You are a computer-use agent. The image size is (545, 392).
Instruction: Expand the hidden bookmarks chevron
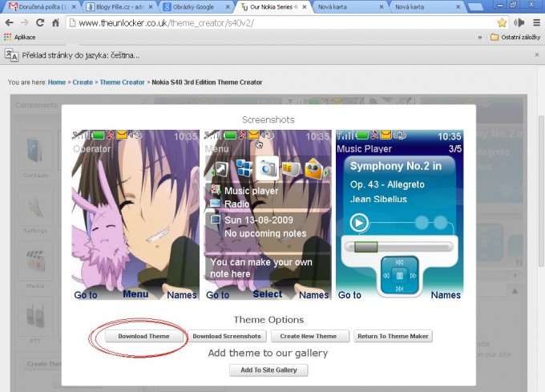pos(479,38)
